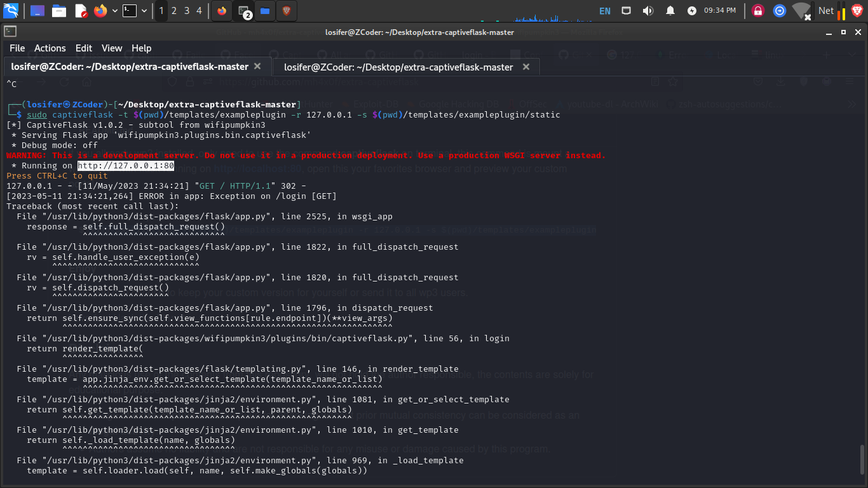Open the View menu in the terminal
868x488 pixels.
point(112,48)
